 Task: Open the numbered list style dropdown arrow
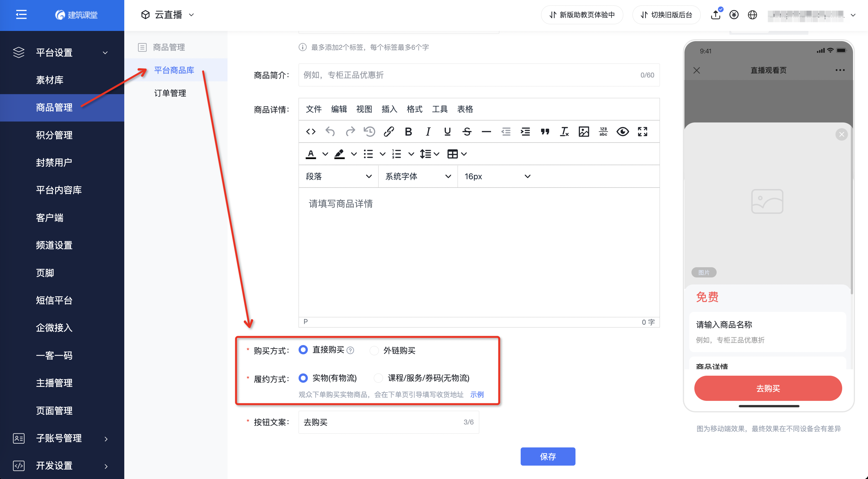tap(411, 154)
